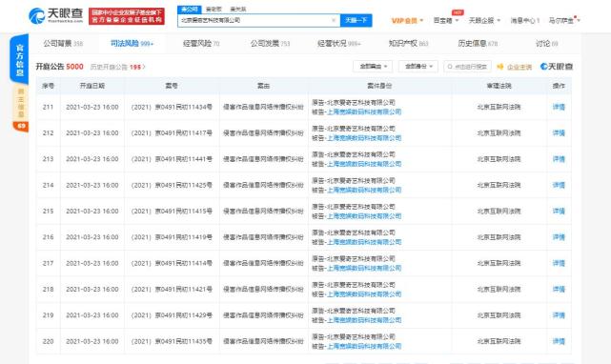The image size is (611, 364).
Task: Click the 开庭日期 column header
Action: pos(92,86)
